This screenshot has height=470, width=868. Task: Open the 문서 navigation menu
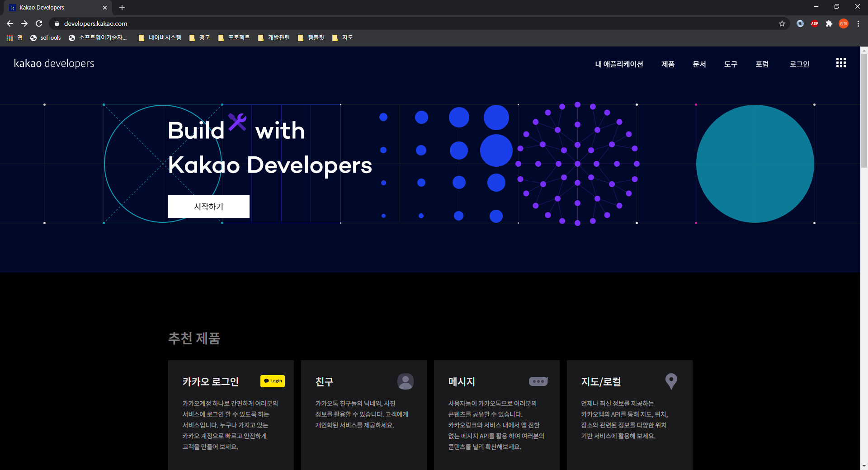tap(699, 64)
